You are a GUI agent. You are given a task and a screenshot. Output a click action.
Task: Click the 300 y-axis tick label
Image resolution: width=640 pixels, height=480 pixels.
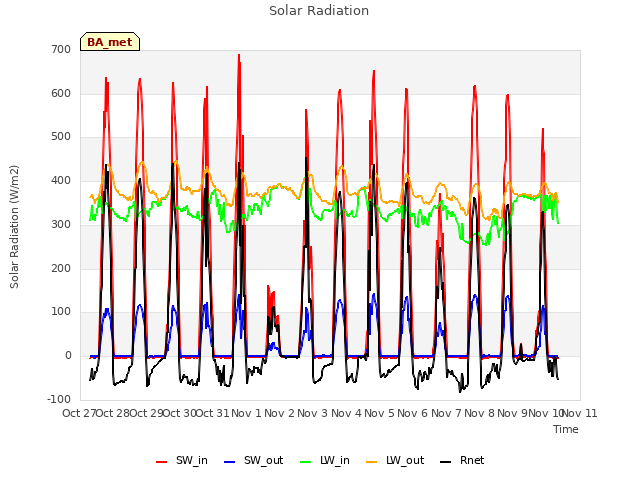61,224
